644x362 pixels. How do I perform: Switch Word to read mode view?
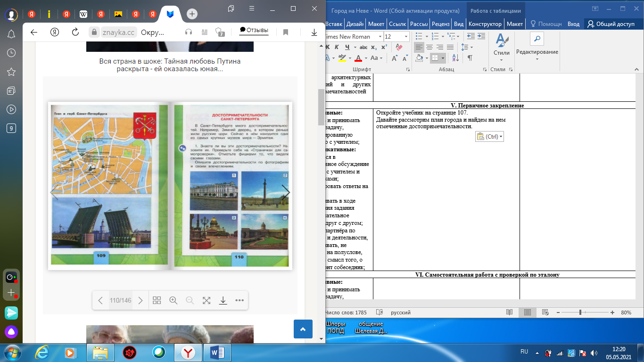509,313
